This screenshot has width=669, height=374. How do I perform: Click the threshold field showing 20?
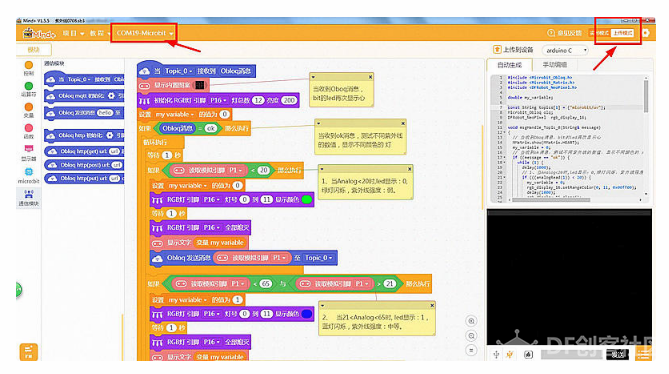pyautogui.click(x=264, y=170)
